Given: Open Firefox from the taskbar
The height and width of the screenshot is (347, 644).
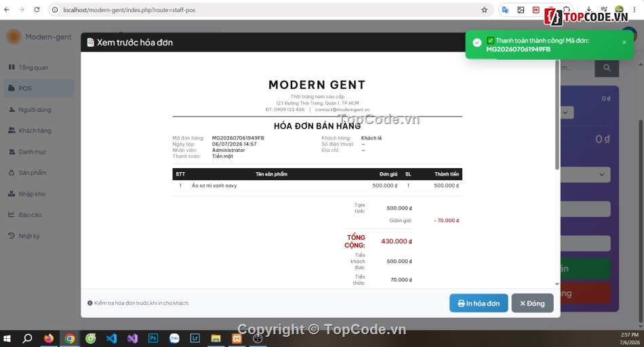Looking at the screenshot, I should pyautogui.click(x=48, y=338).
